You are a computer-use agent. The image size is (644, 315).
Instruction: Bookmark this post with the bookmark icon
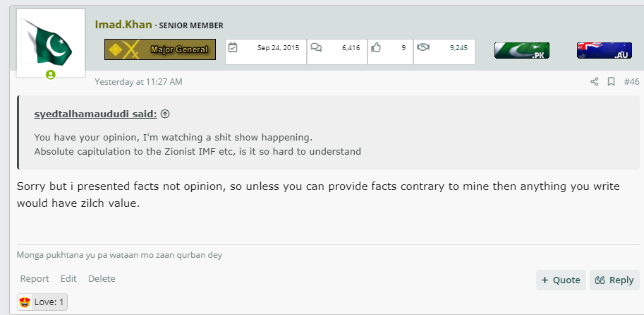coord(611,82)
